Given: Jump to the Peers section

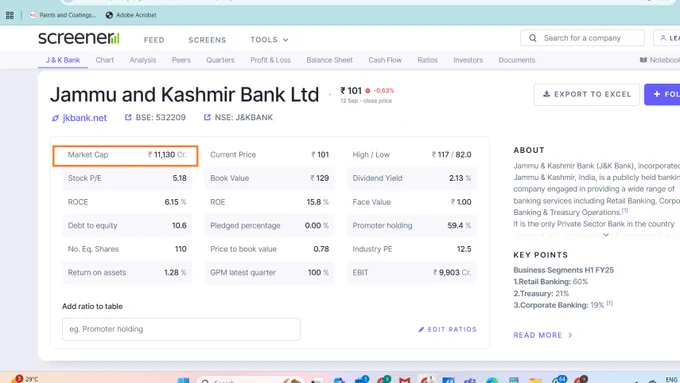Looking at the screenshot, I should [181, 60].
